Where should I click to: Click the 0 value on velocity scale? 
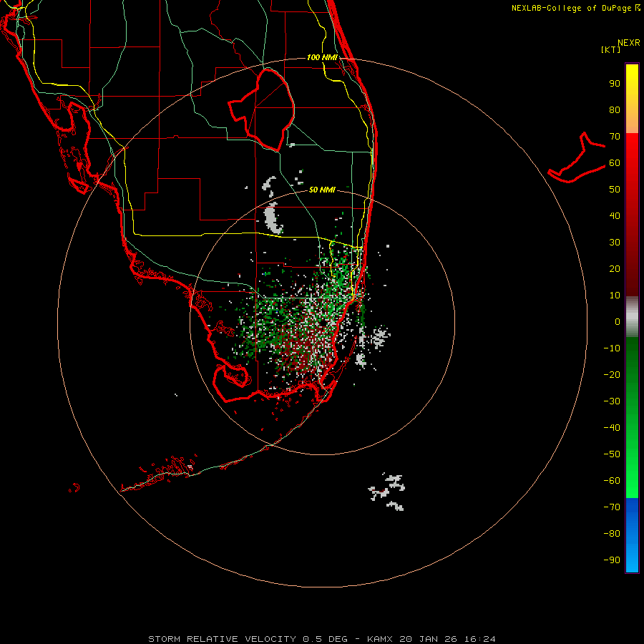[618, 322]
